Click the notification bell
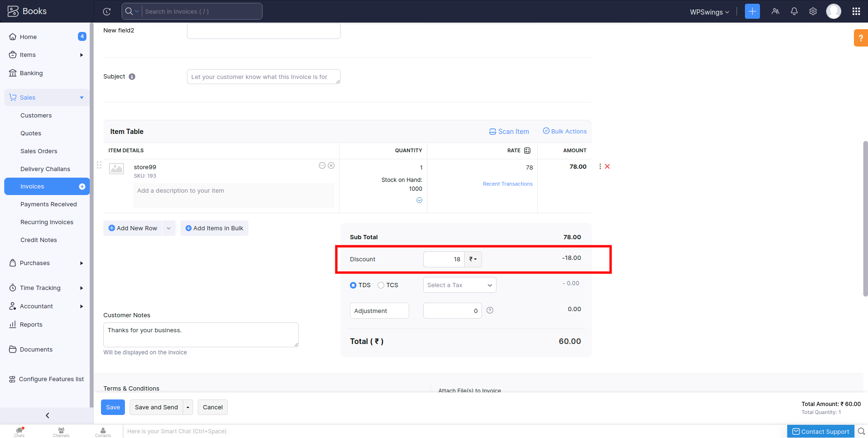 pyautogui.click(x=794, y=11)
